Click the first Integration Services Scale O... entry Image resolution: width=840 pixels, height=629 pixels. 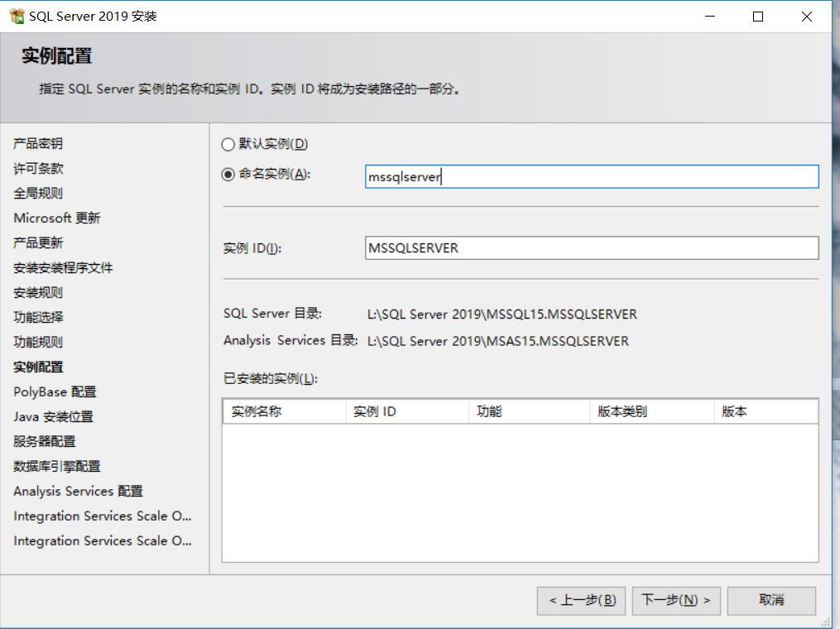click(x=103, y=516)
